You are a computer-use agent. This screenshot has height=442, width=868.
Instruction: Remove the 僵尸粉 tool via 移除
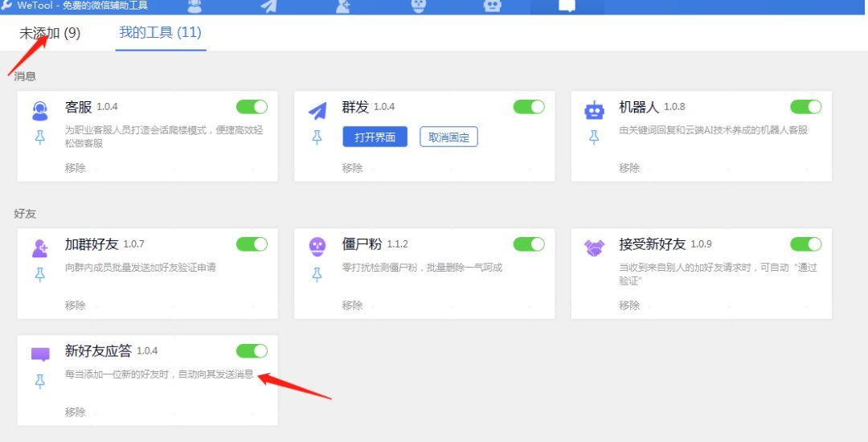[352, 305]
